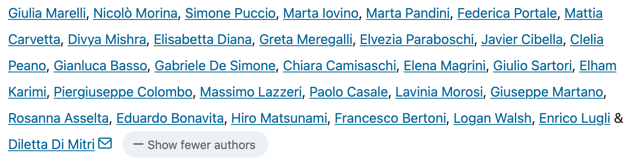Click the Piergiuseppe Colombo link

123,92
